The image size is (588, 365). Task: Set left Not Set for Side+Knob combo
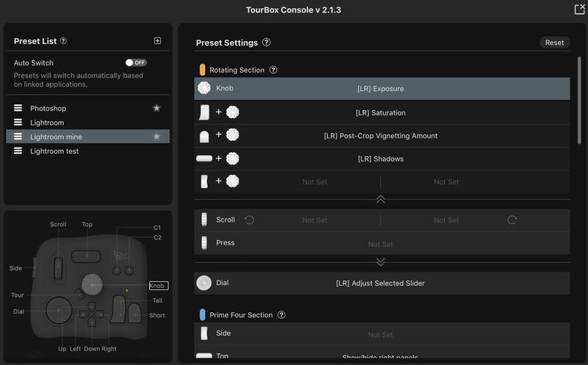315,181
